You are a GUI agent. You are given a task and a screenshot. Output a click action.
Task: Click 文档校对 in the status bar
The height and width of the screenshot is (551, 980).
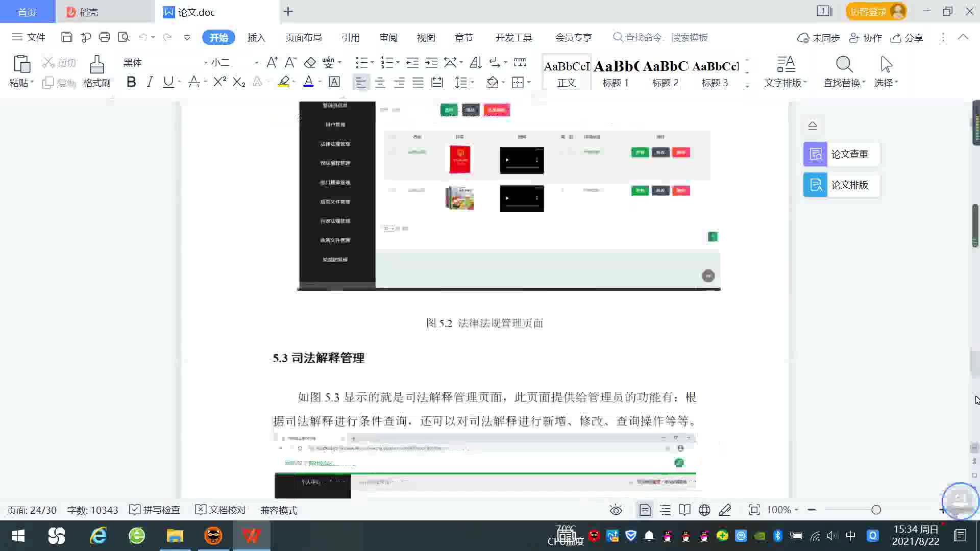pos(220,510)
